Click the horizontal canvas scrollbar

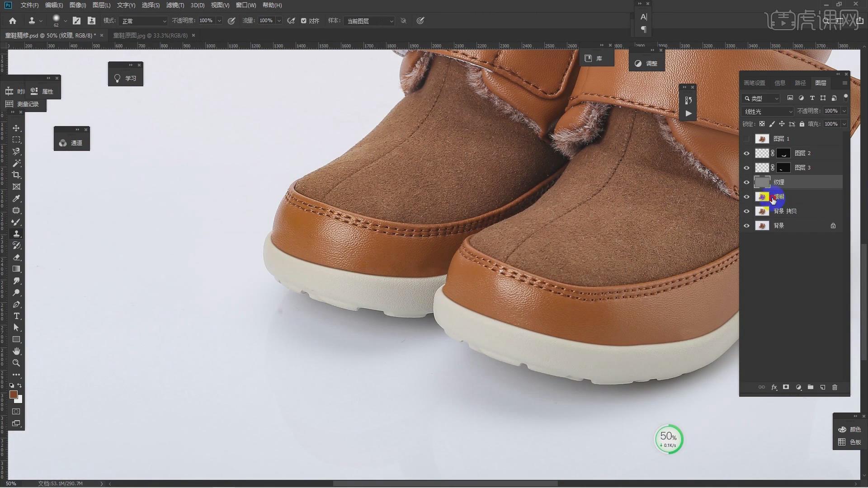click(445, 483)
